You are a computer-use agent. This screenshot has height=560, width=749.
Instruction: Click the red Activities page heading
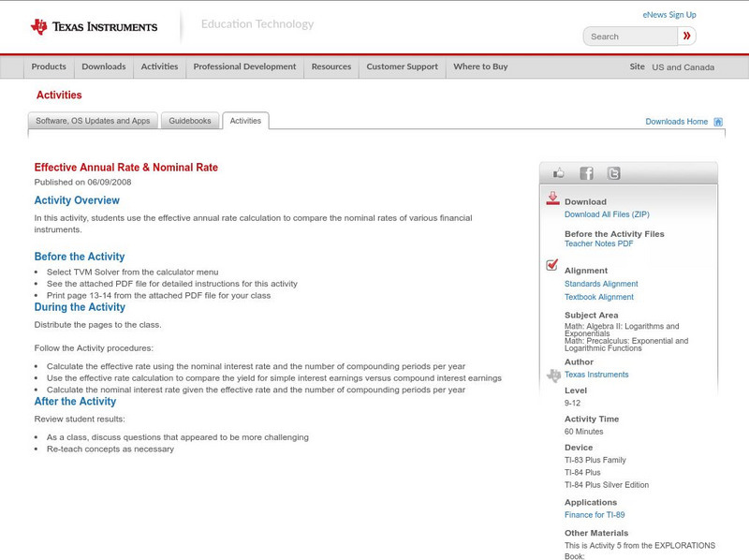coord(59,96)
